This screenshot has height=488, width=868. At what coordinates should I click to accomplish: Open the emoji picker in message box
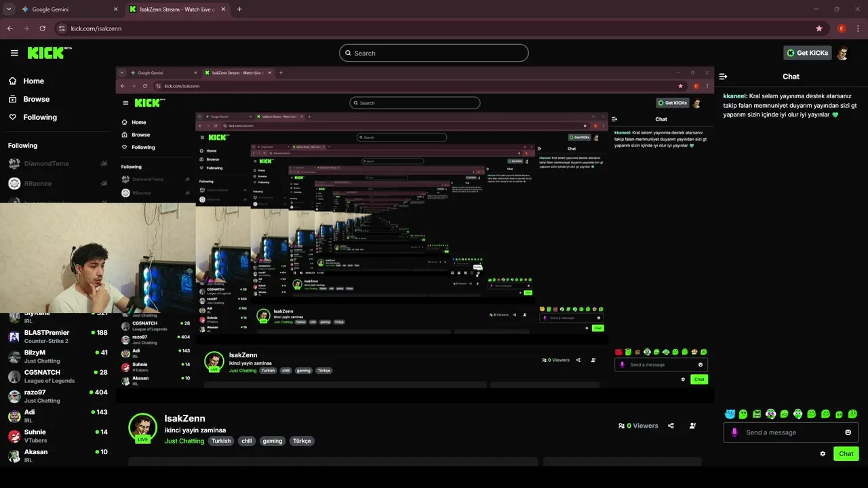click(848, 432)
